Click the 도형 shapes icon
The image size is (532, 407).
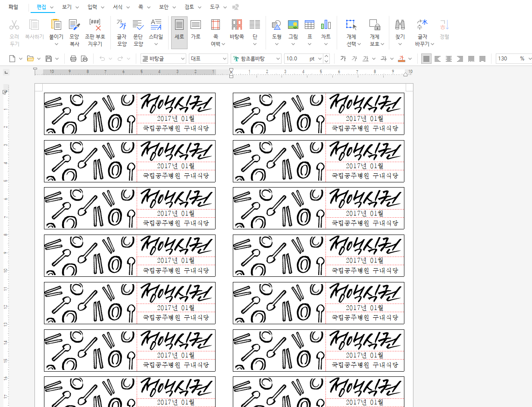tap(277, 25)
